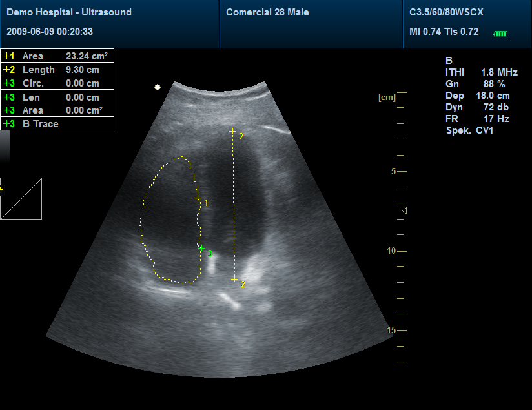Select the top caliper 2 endpoint
The image size is (532, 410).
point(232,132)
